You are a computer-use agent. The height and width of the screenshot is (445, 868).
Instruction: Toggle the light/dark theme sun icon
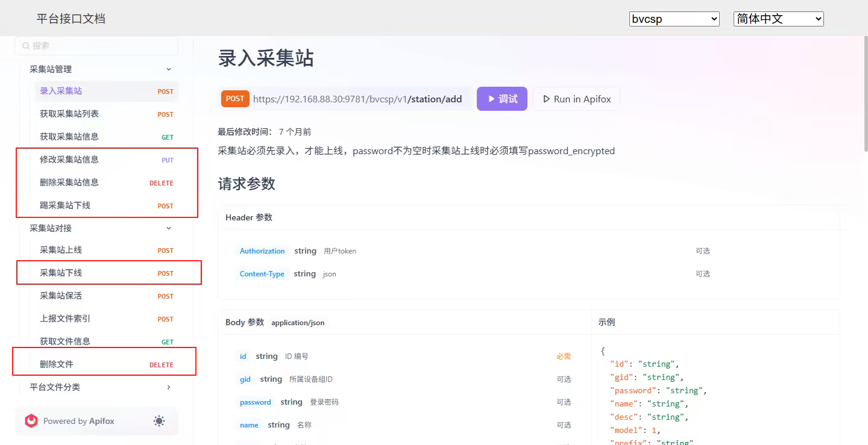coord(159,421)
